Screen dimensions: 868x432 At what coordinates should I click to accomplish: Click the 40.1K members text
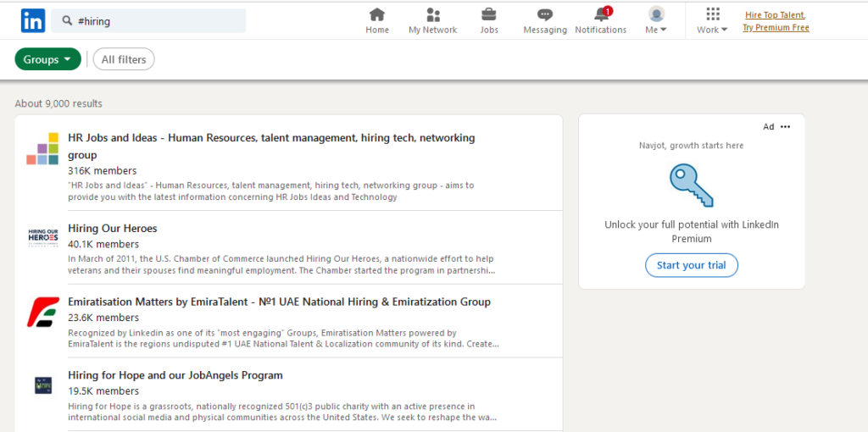(103, 244)
